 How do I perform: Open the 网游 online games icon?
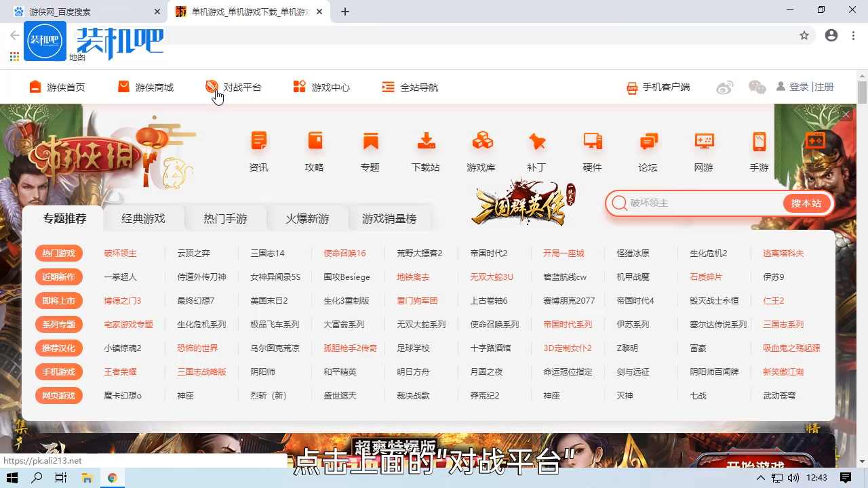[703, 149]
